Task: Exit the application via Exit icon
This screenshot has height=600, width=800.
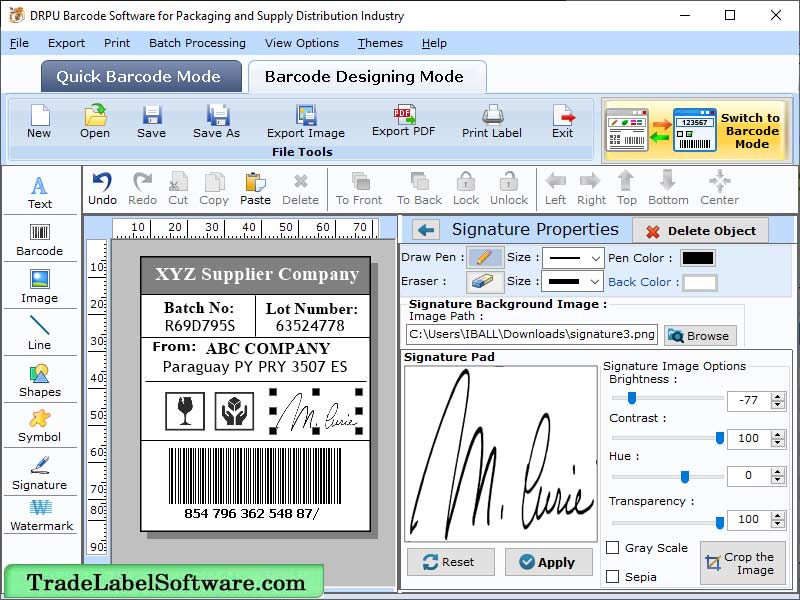Action: point(563,121)
